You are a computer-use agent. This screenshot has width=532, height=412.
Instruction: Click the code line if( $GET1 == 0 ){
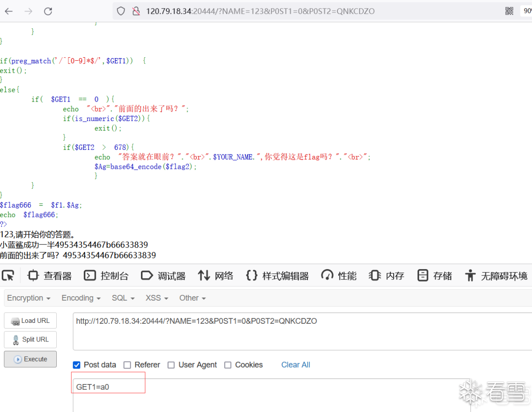tap(73, 99)
